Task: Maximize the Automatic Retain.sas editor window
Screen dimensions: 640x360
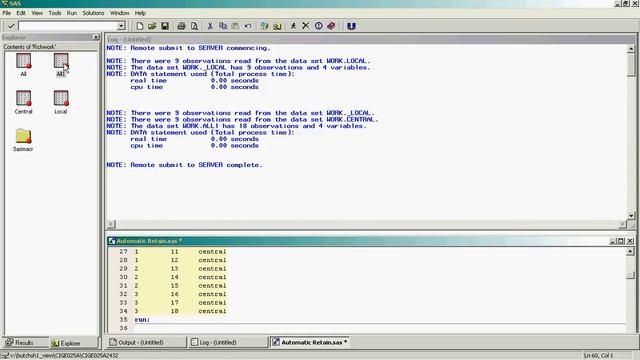Action: pyautogui.click(x=621, y=241)
